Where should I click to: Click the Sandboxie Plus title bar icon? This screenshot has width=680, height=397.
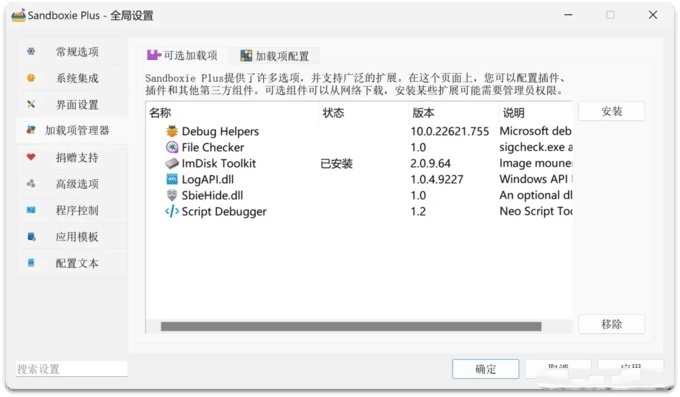point(18,16)
